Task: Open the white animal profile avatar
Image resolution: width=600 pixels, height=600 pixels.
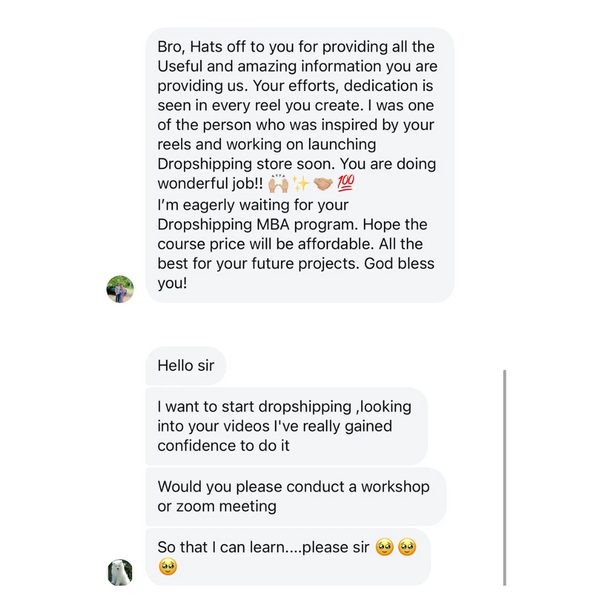Action: tap(120, 572)
